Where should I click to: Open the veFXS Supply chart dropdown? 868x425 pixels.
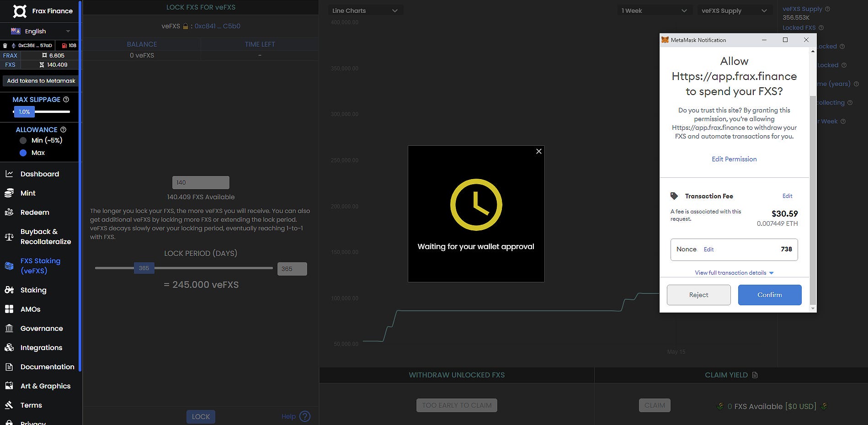click(x=735, y=11)
